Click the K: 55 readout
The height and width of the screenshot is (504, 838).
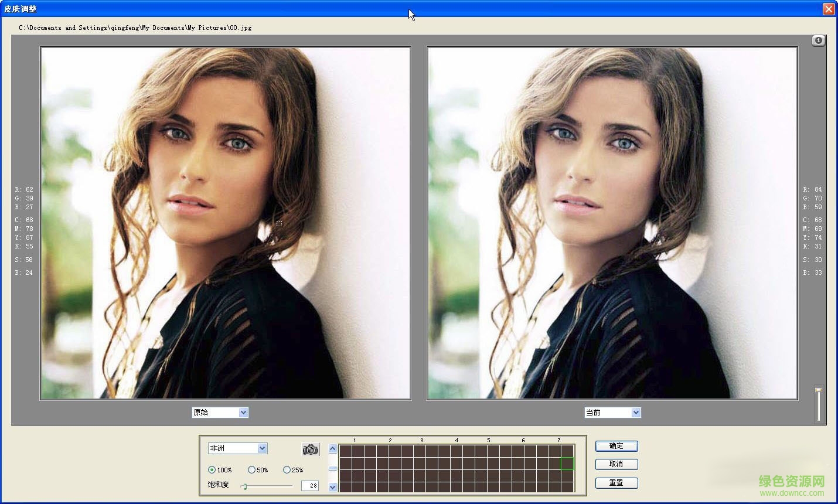tap(24, 246)
